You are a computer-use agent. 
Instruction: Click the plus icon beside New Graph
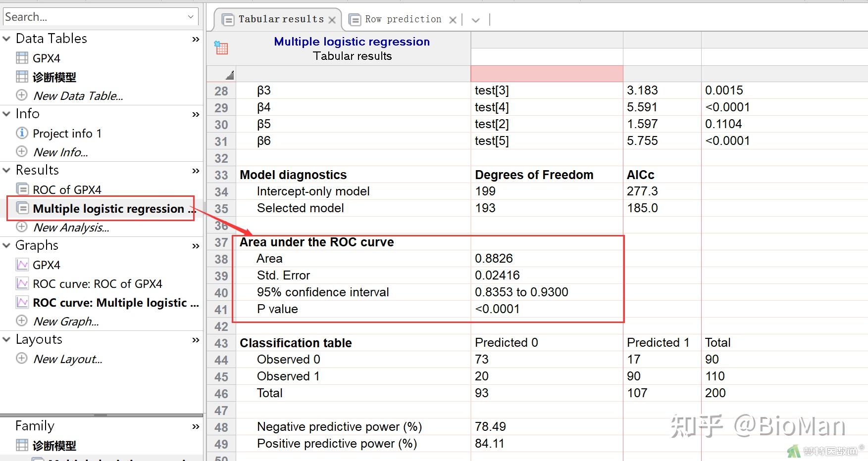(22, 321)
